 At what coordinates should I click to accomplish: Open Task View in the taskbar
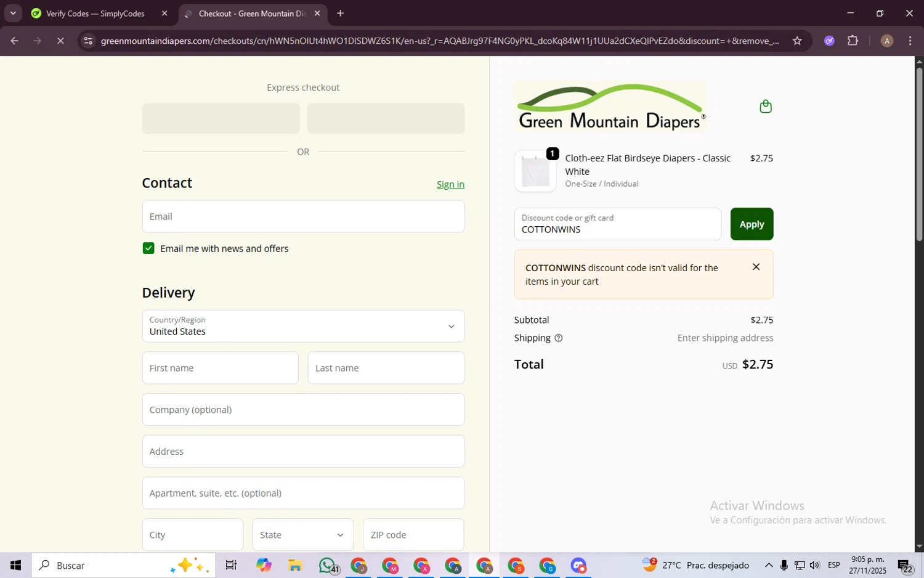point(231,565)
